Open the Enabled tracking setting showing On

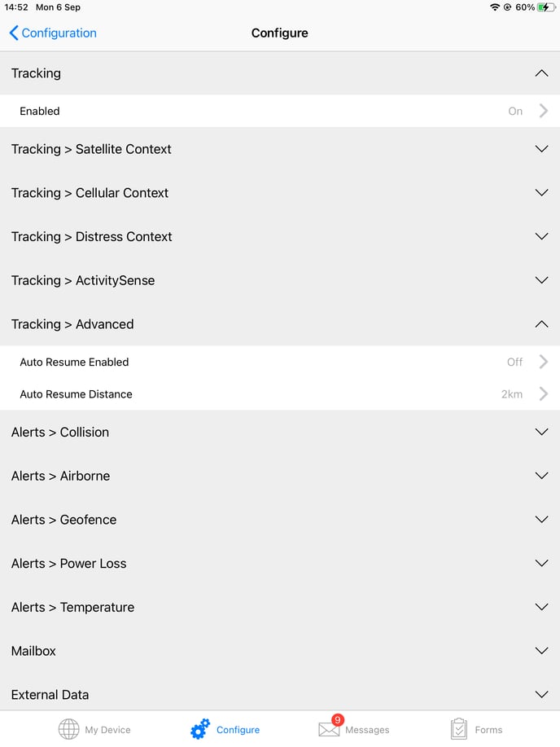(x=280, y=111)
